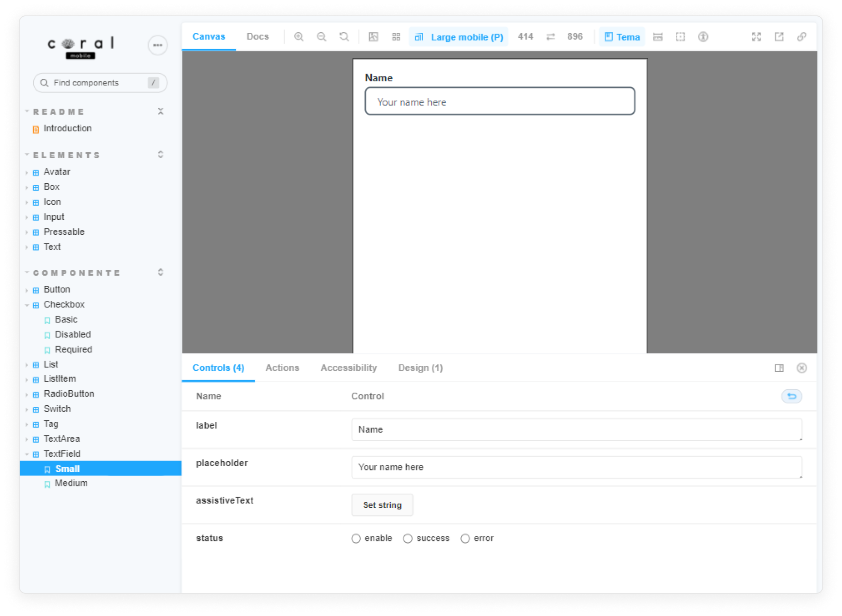This screenshot has height=616, width=842.
Task: Select the enable status radio
Action: (356, 538)
